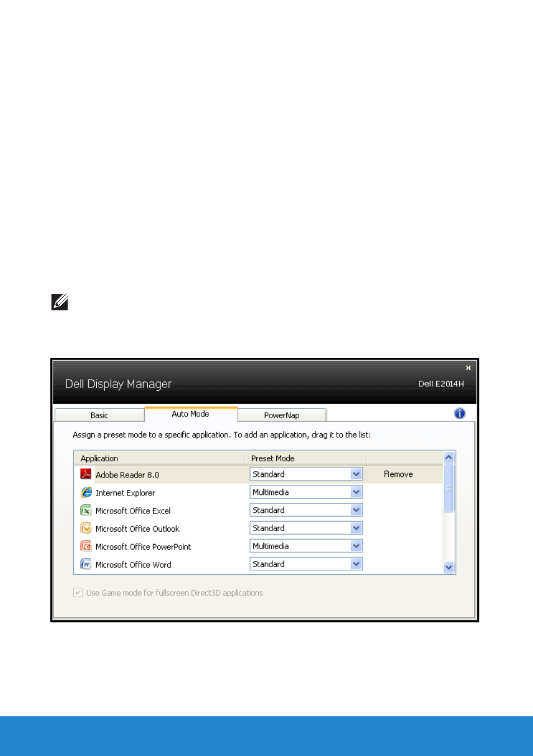Screen dimensions: 533x756
Task: Click the Internet Explorer icon
Action: click(x=86, y=492)
